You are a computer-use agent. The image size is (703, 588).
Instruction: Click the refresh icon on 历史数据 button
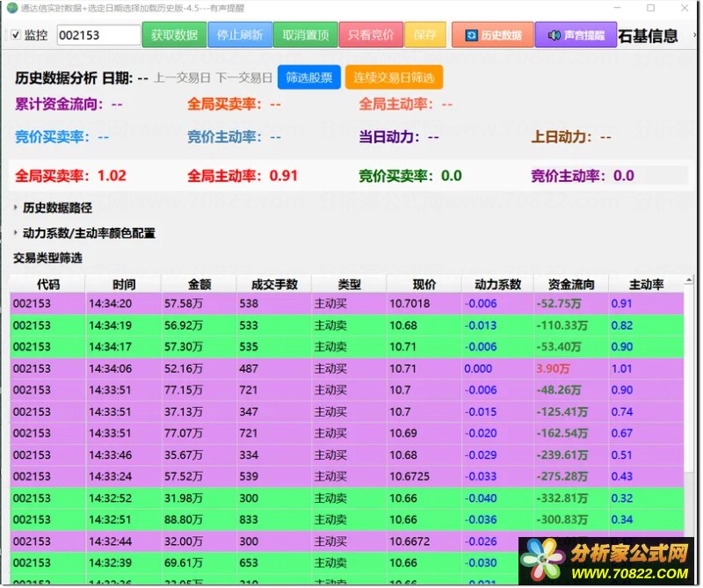471,35
